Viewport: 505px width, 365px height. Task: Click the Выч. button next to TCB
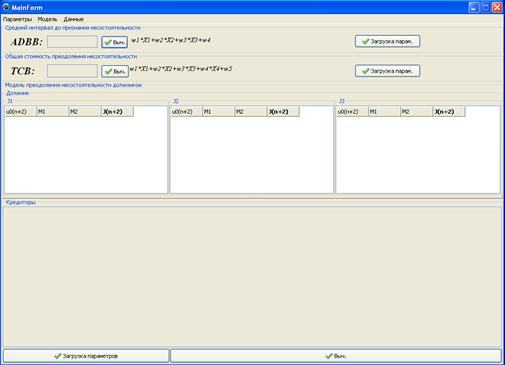click(x=115, y=71)
